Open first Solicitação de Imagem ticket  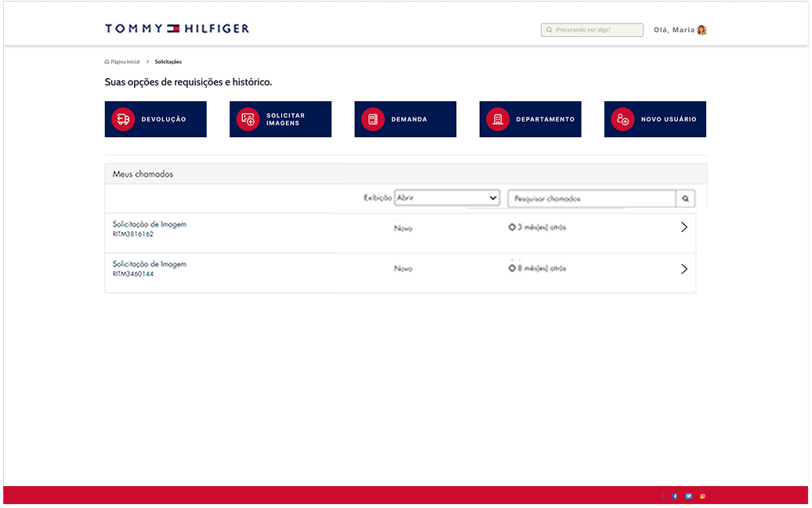[x=400, y=233]
